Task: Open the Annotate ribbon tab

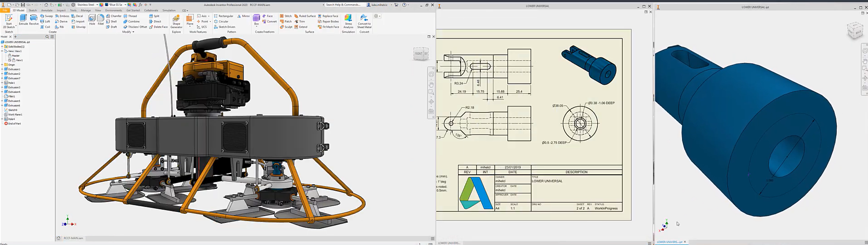Action: [x=47, y=10]
